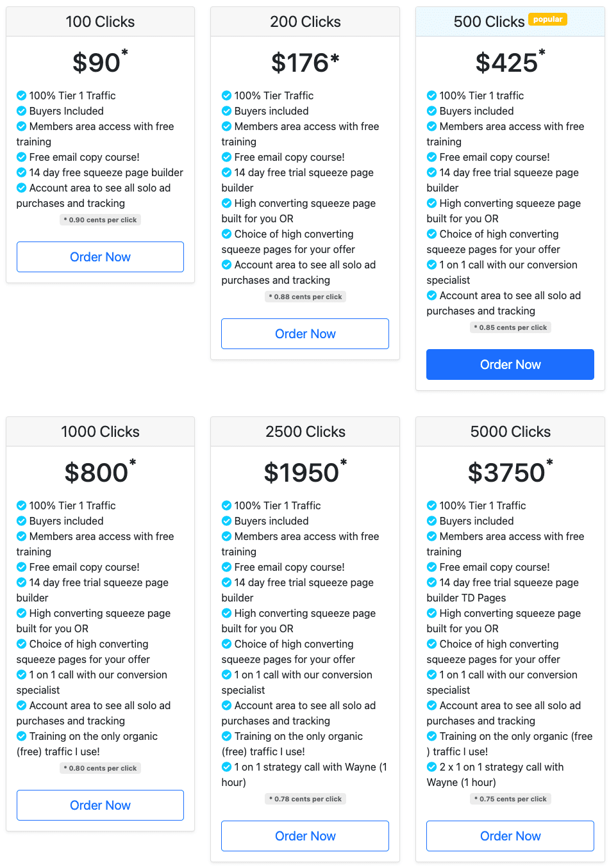Order the 200 Clicks package

[x=305, y=334]
